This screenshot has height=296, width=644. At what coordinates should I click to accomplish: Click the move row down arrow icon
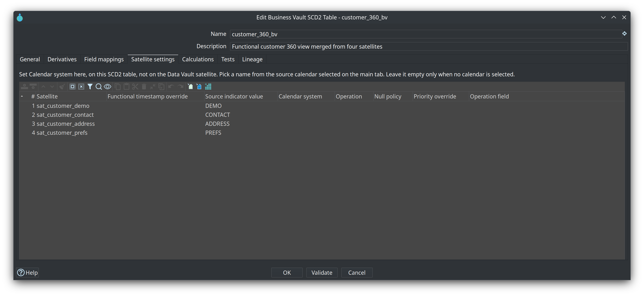[x=52, y=87]
